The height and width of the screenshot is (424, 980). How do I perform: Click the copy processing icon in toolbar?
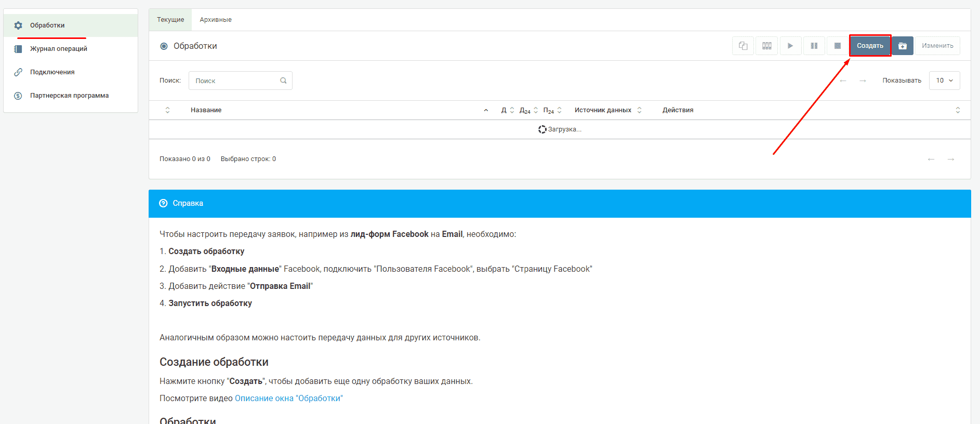(x=743, y=46)
